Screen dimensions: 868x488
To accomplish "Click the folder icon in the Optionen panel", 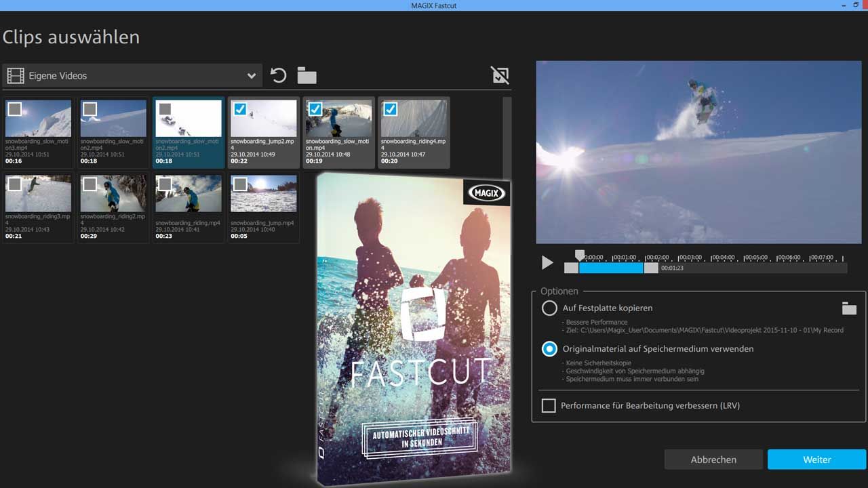I will (849, 308).
